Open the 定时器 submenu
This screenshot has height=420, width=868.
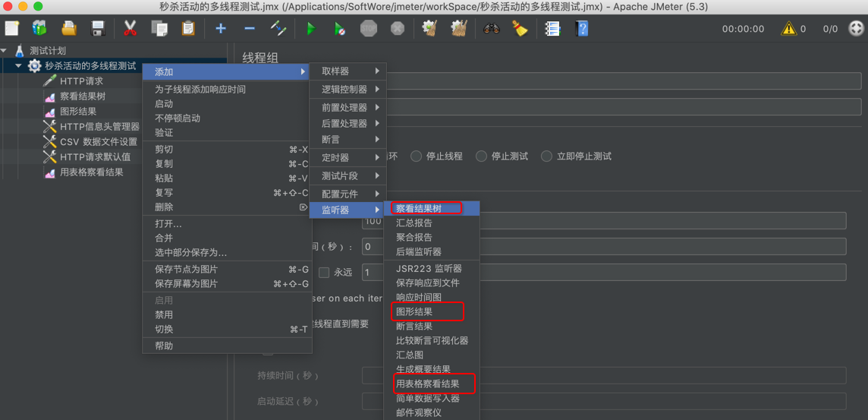348,157
